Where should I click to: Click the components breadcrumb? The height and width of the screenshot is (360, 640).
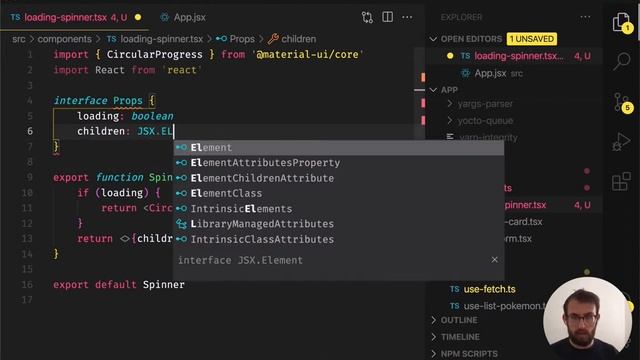tap(64, 39)
